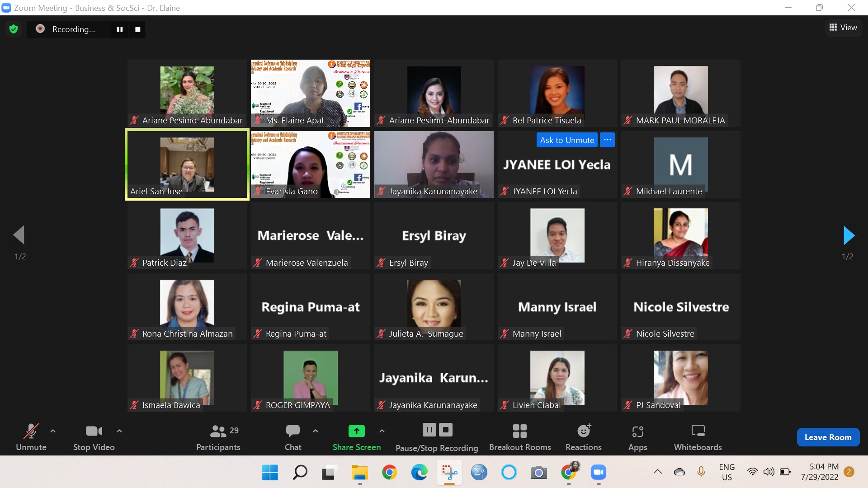Unmute the microphone
Viewport: 868px width, 488px height.
pyautogui.click(x=31, y=437)
